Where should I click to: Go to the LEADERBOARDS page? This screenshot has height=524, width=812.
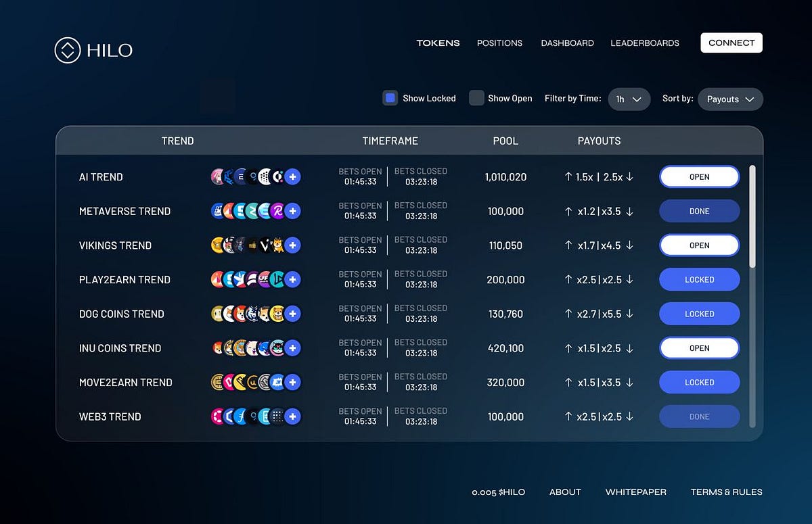point(644,43)
